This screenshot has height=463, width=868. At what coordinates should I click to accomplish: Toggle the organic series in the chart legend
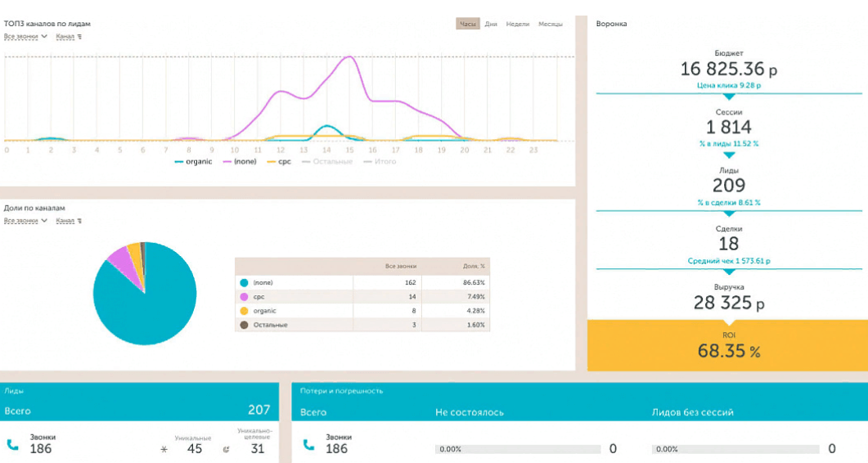point(193,162)
